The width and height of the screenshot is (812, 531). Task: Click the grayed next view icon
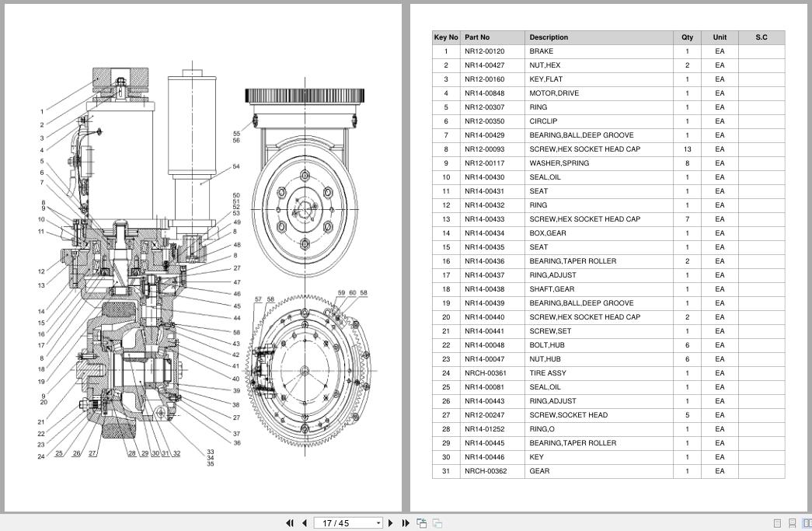coord(437,523)
